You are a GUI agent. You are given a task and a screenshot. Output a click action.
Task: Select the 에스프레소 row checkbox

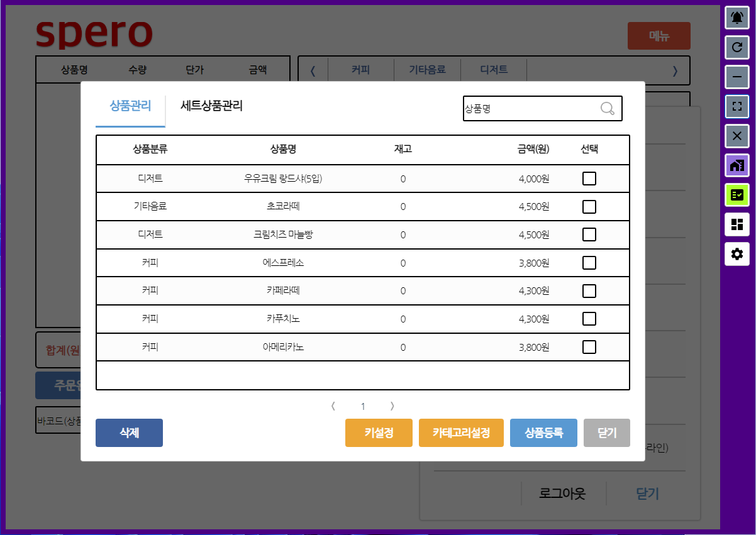coord(589,263)
